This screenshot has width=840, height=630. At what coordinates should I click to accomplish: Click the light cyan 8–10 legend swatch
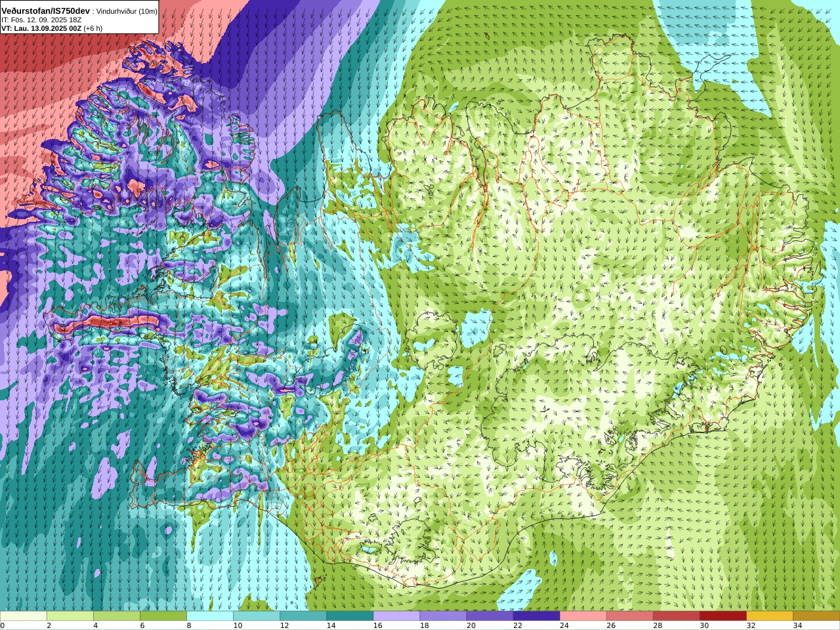click(x=210, y=616)
